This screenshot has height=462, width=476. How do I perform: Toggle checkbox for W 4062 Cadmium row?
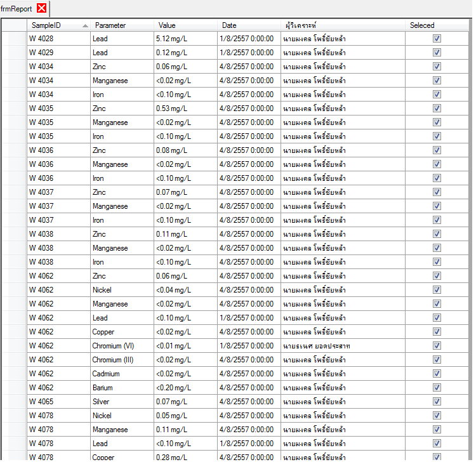pyautogui.click(x=437, y=374)
